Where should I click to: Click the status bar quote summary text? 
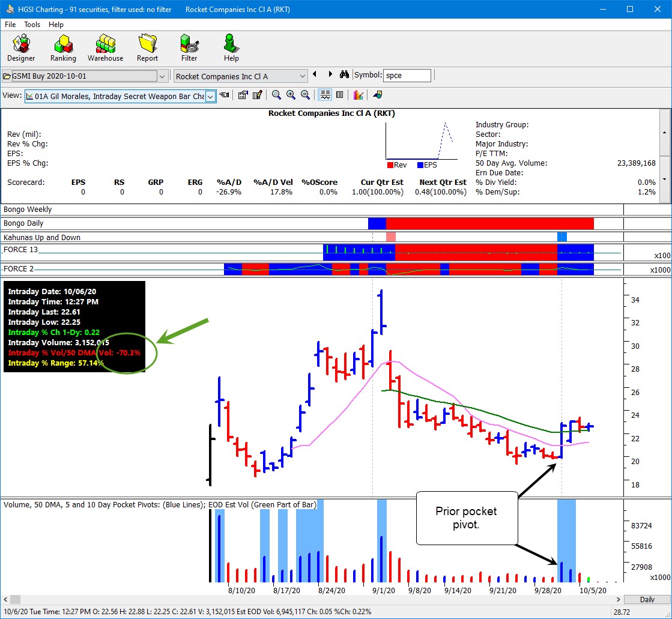coord(188,612)
